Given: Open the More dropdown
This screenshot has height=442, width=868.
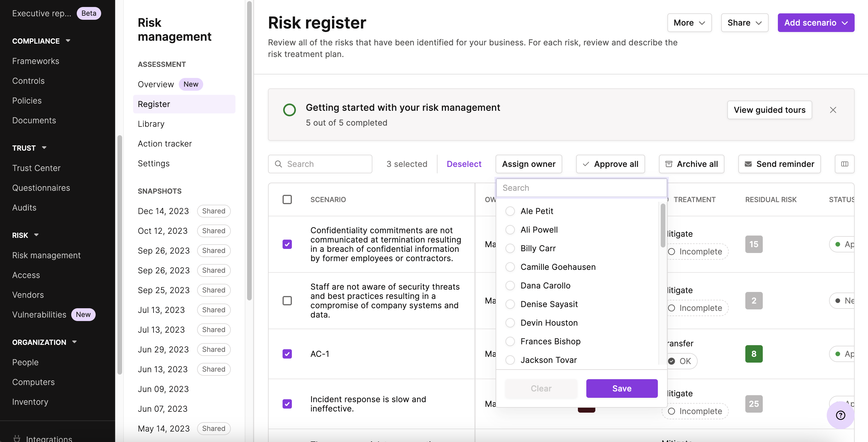Looking at the screenshot, I should pos(689,23).
